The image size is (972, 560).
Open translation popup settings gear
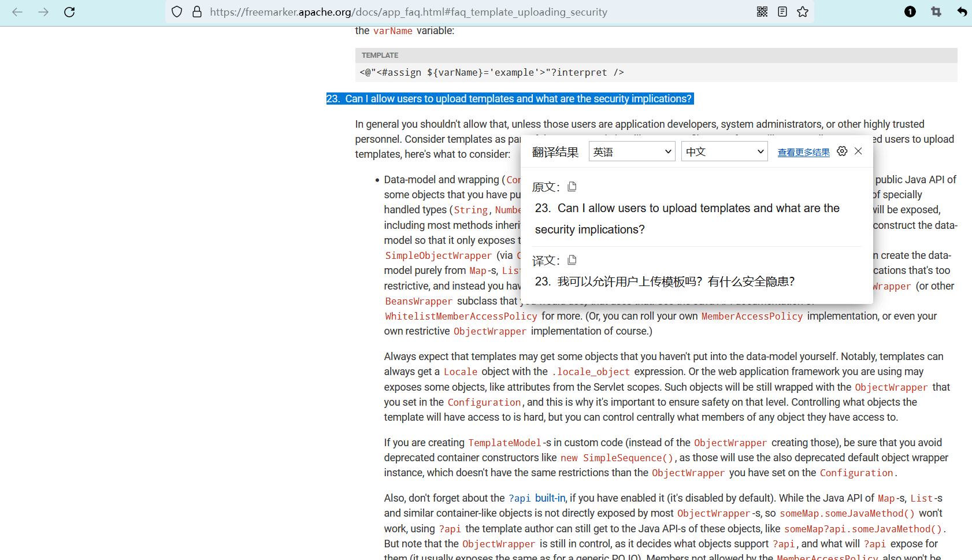coord(842,151)
